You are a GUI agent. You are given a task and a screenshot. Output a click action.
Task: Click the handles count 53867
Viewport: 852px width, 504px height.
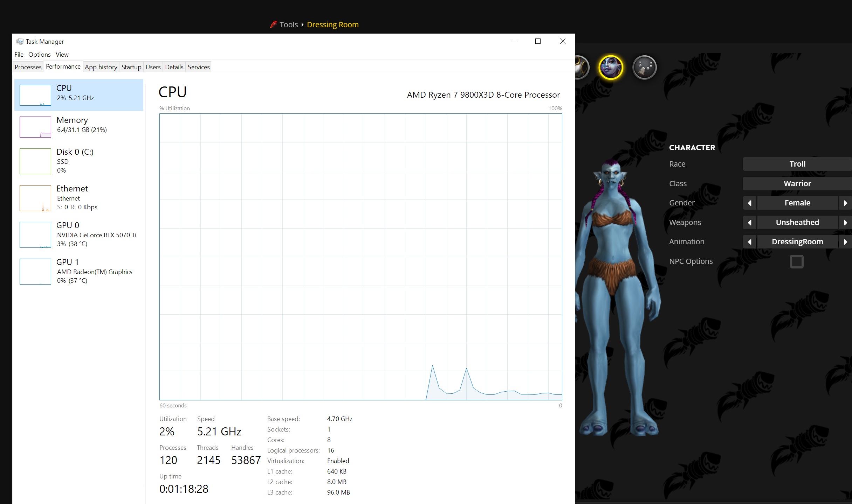(x=246, y=460)
